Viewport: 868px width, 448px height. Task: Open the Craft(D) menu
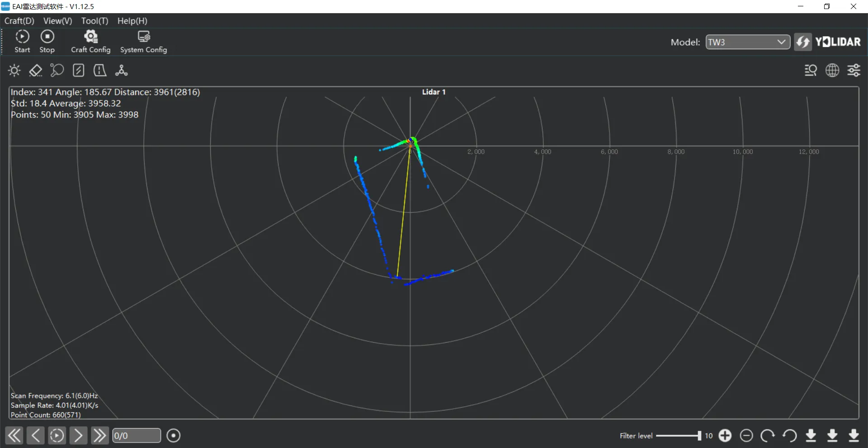point(19,21)
